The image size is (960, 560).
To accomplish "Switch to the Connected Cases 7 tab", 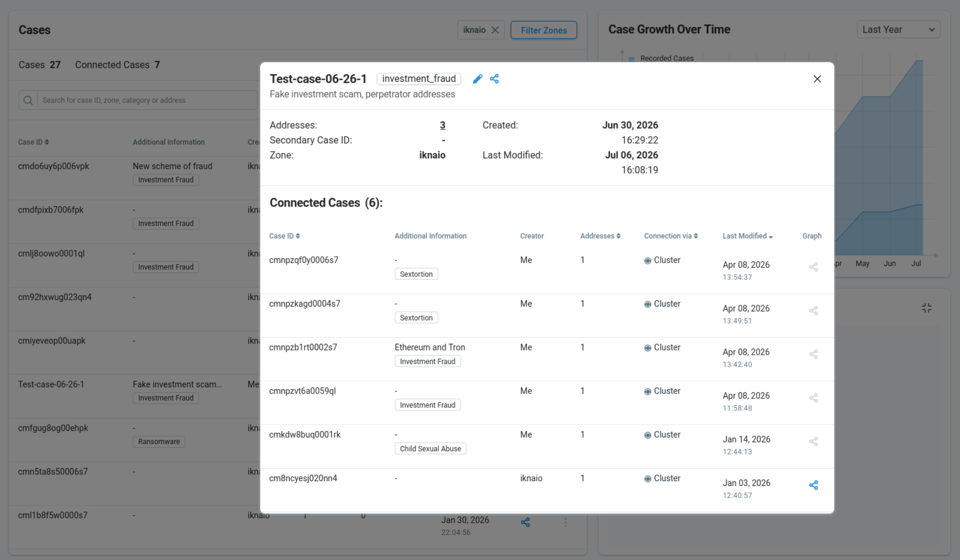I will pyautogui.click(x=117, y=65).
